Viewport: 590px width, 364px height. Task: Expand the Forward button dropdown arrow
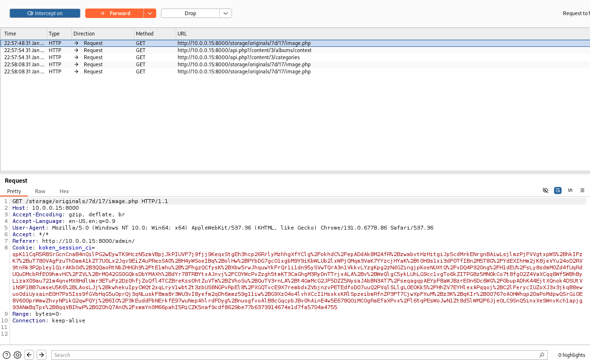(x=150, y=13)
